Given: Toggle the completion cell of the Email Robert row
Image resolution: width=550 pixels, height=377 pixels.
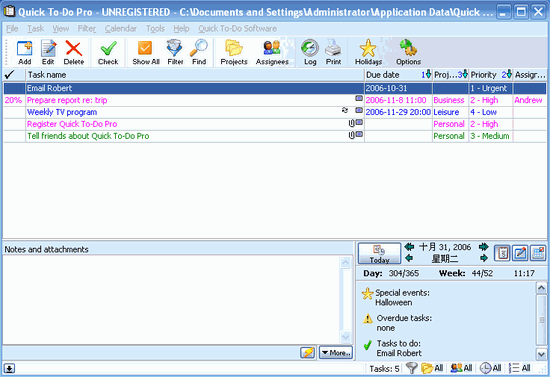Looking at the screenshot, I should (x=14, y=88).
